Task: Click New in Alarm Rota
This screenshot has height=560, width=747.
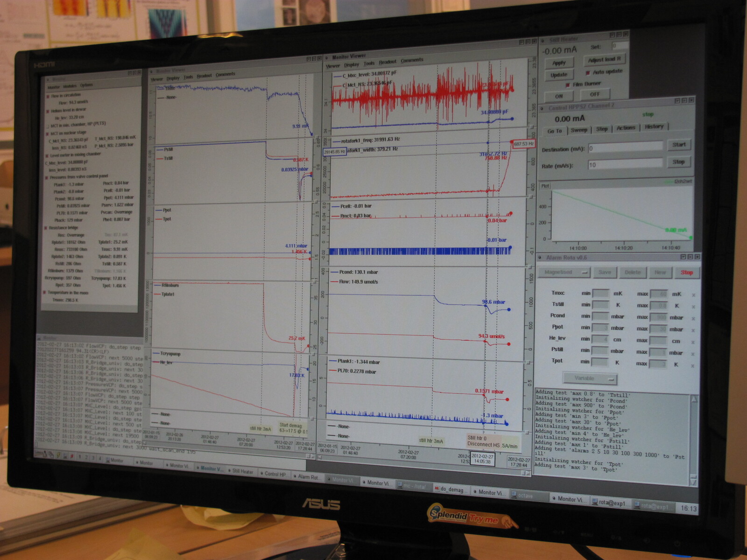Action: pos(660,272)
